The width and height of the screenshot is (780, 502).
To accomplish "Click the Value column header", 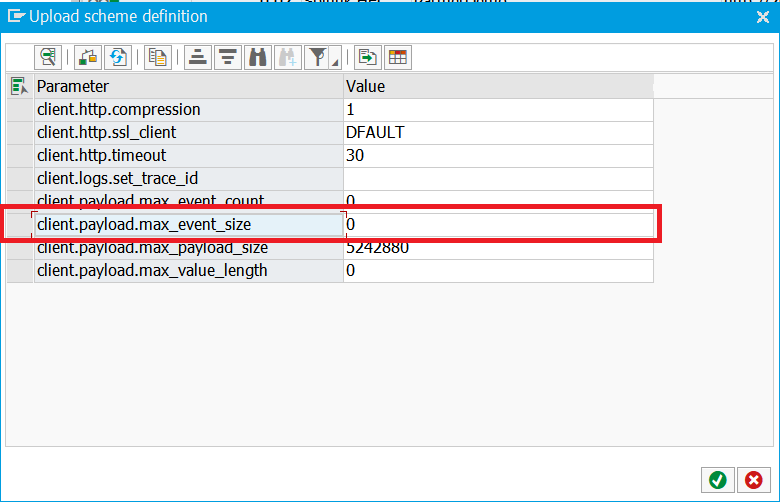I will pyautogui.click(x=497, y=87).
